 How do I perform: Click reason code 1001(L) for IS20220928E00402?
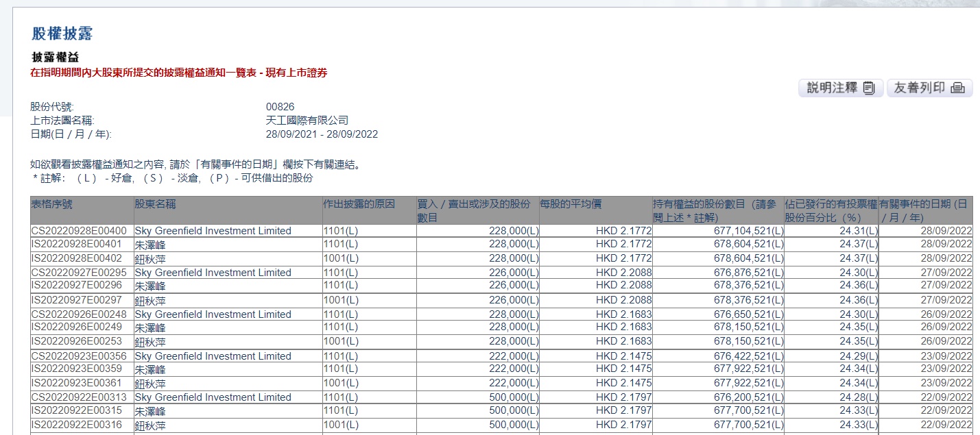341,258
